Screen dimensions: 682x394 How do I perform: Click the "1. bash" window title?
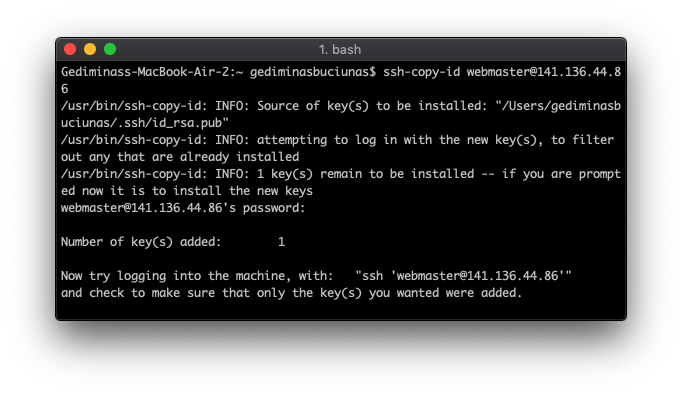click(x=340, y=50)
